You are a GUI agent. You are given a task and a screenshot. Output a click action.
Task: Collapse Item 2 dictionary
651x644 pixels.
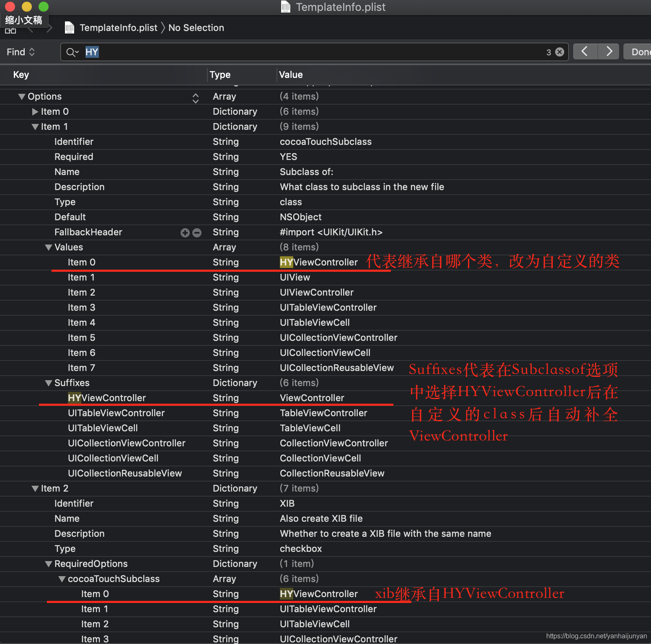tap(35, 489)
